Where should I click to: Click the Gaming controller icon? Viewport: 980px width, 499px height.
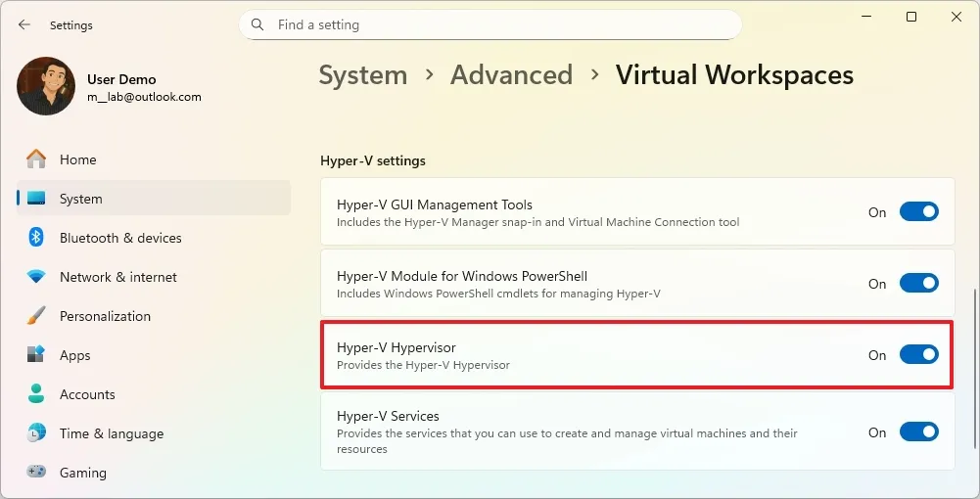(36, 472)
